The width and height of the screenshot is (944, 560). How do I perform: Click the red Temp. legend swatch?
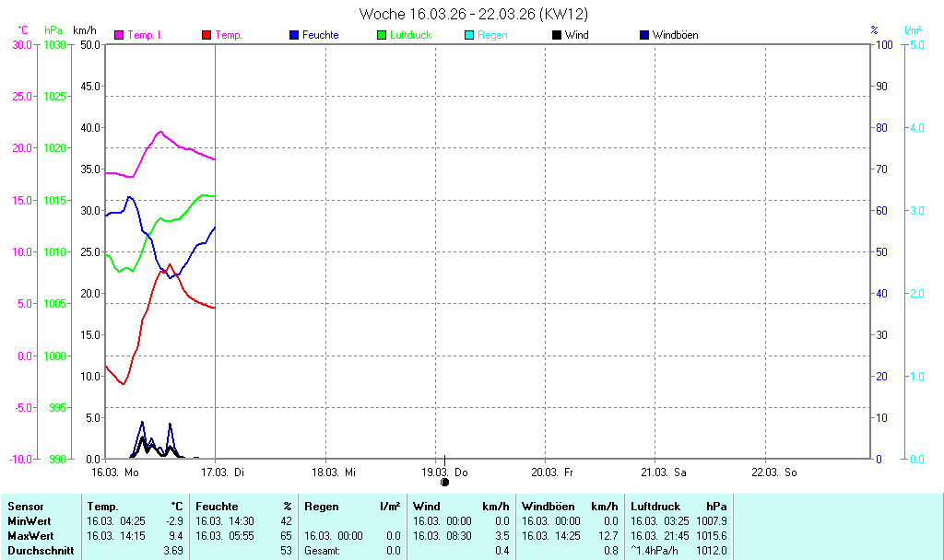tap(206, 35)
